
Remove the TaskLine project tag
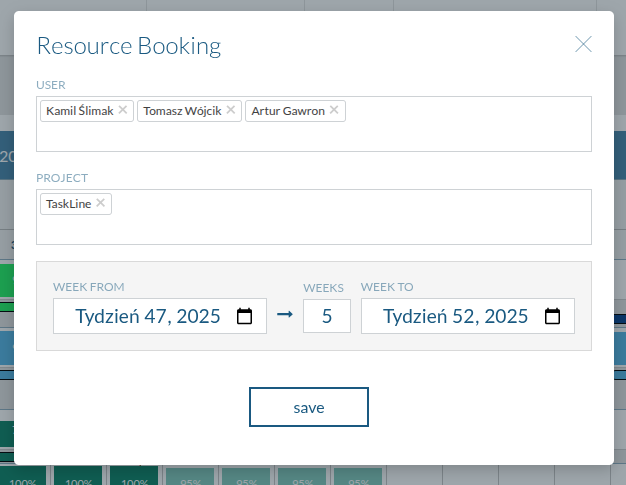101,203
